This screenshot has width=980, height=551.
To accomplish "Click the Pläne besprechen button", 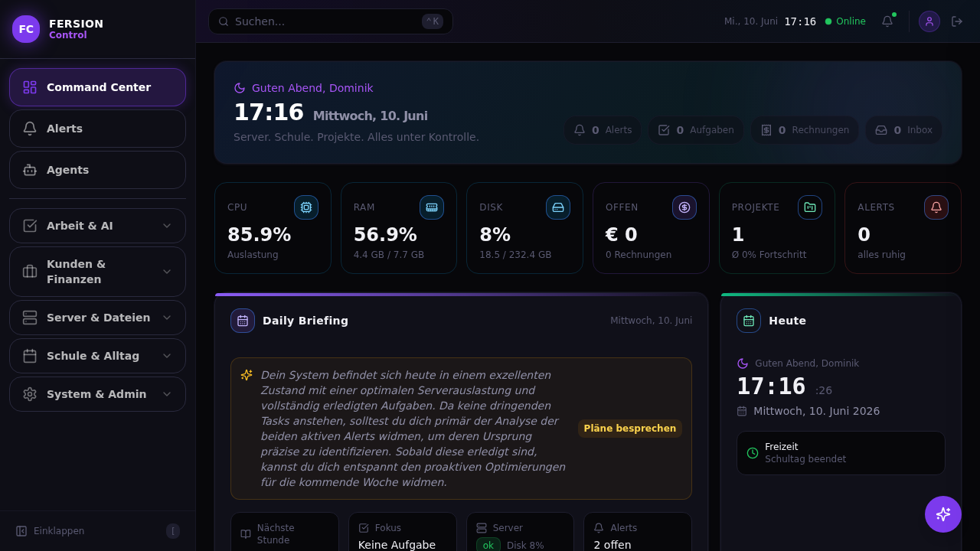I will tap(630, 429).
